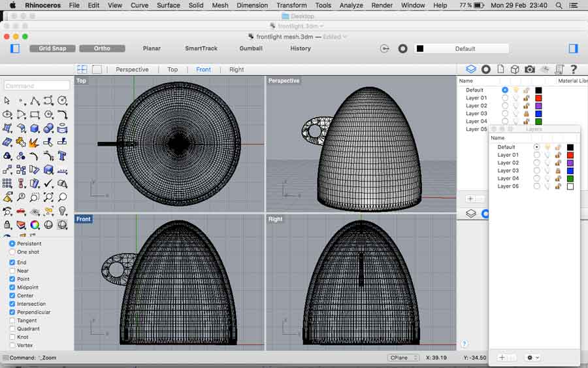Select the One shot osnap radio button

(12, 252)
